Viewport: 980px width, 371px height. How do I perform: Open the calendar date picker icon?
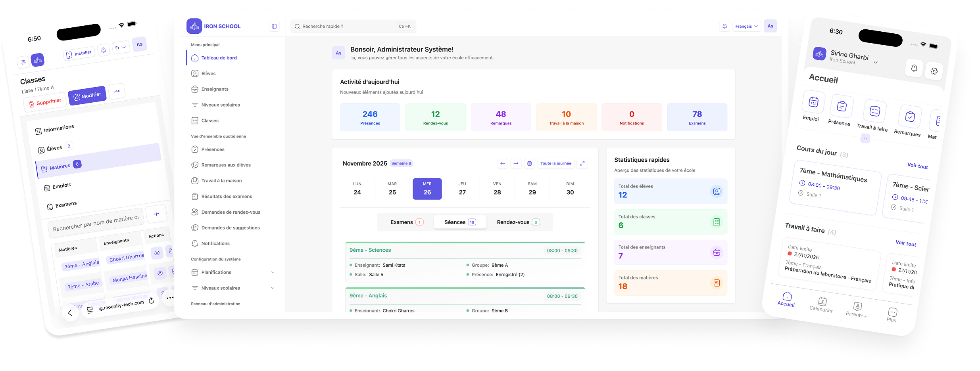tap(529, 163)
